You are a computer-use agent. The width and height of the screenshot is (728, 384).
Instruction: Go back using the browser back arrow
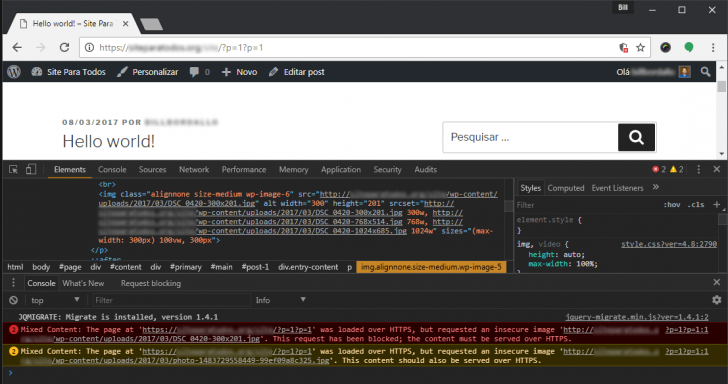pos(17,47)
